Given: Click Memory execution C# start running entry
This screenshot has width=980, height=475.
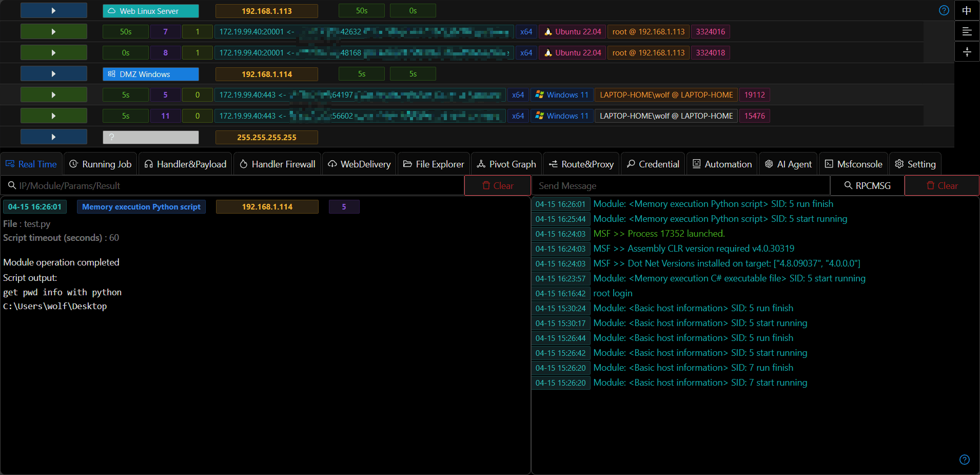Looking at the screenshot, I should point(729,278).
